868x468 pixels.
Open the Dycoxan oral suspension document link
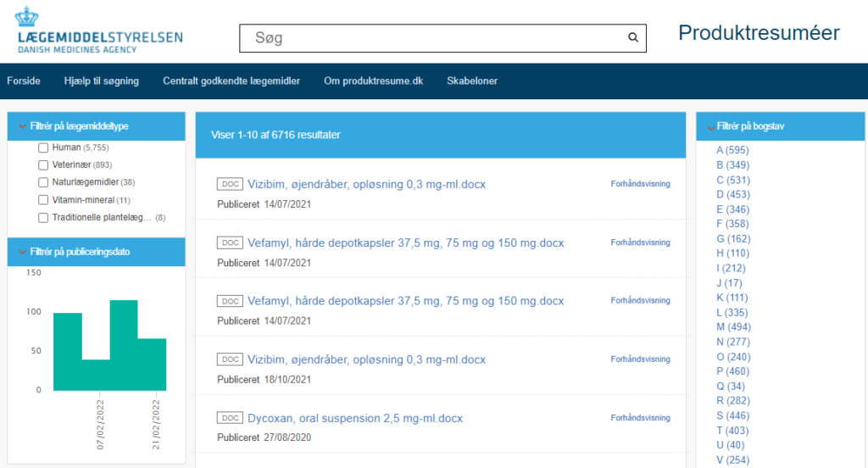[354, 418]
